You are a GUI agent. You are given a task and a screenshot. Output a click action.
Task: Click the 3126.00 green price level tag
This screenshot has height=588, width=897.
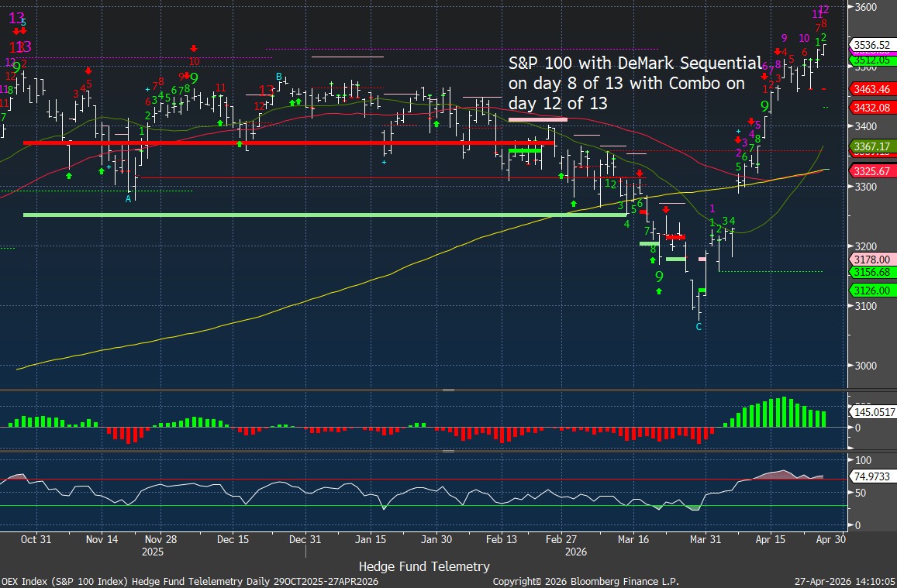tap(871, 290)
